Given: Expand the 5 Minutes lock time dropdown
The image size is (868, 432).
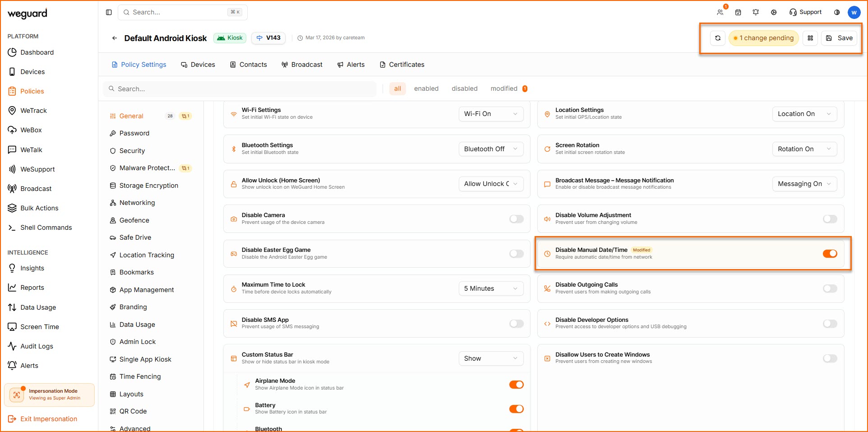Looking at the screenshot, I should coord(490,288).
